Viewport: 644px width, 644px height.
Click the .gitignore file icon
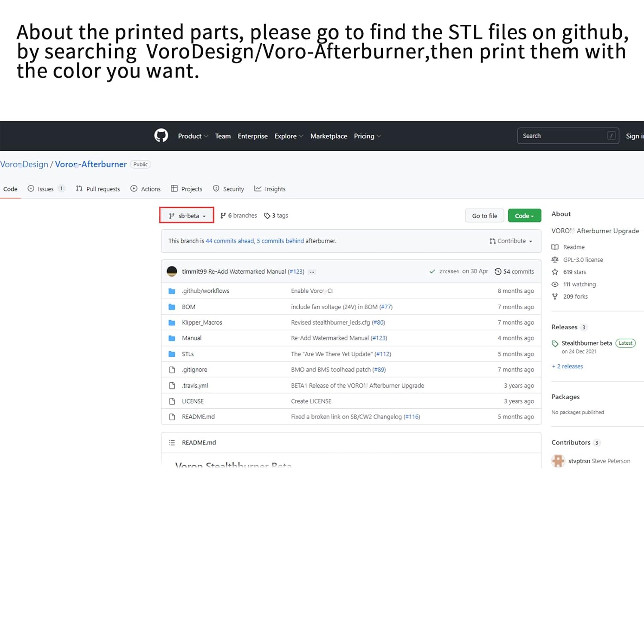pyautogui.click(x=172, y=370)
